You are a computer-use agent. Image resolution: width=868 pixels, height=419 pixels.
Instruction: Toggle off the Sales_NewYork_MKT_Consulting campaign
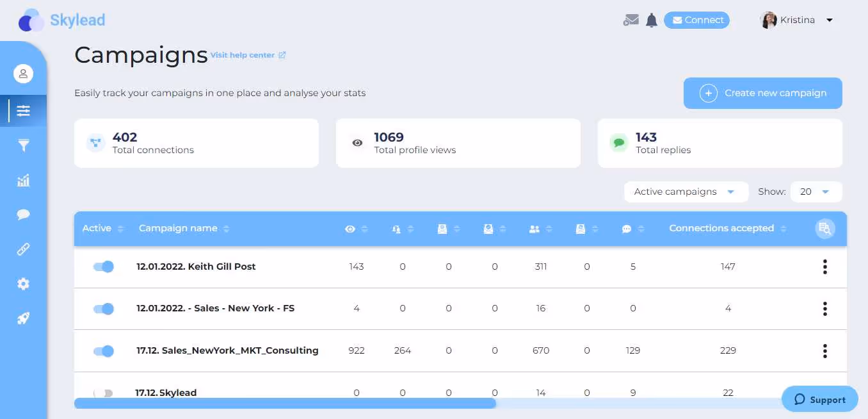click(103, 350)
